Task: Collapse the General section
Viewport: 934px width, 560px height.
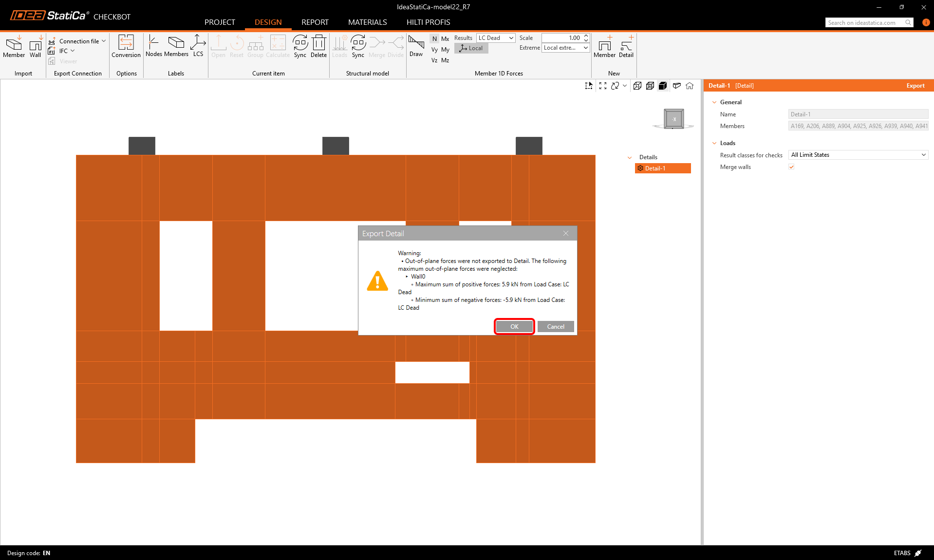Action: click(714, 102)
